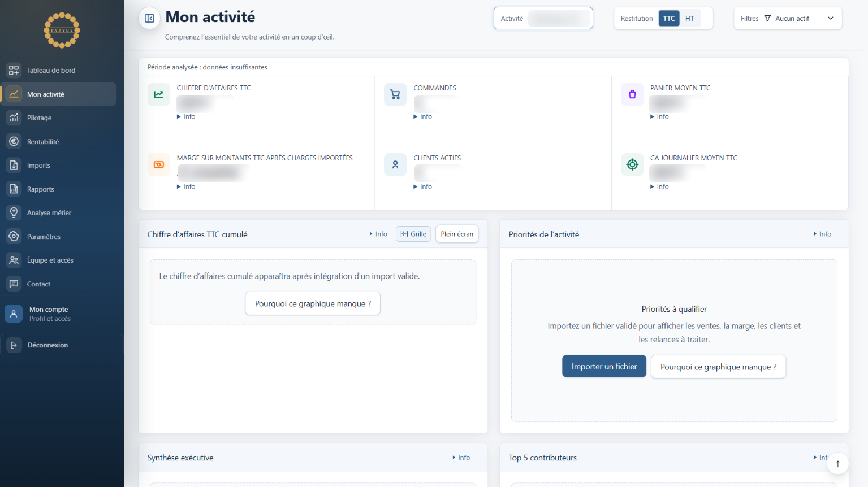The height and width of the screenshot is (487, 868).
Task: Click the Commandes shopping cart icon
Action: [395, 94]
